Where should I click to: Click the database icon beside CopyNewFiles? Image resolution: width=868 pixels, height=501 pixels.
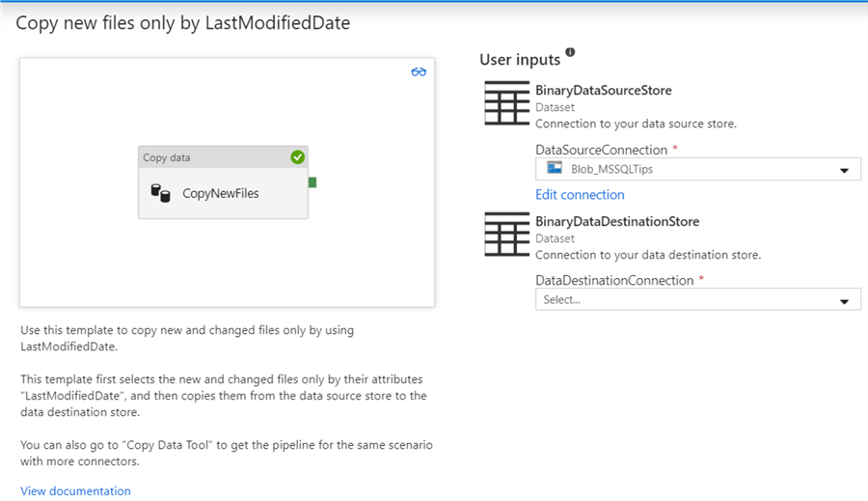click(x=160, y=193)
